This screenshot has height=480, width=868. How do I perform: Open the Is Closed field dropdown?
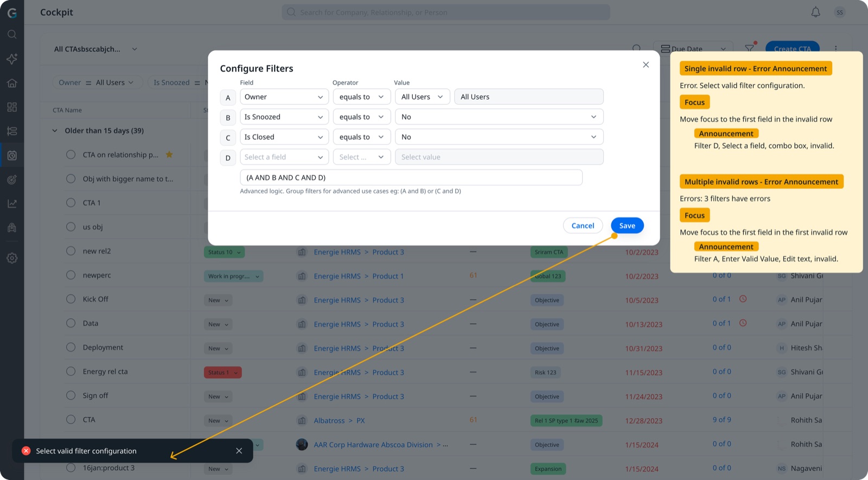tap(284, 137)
